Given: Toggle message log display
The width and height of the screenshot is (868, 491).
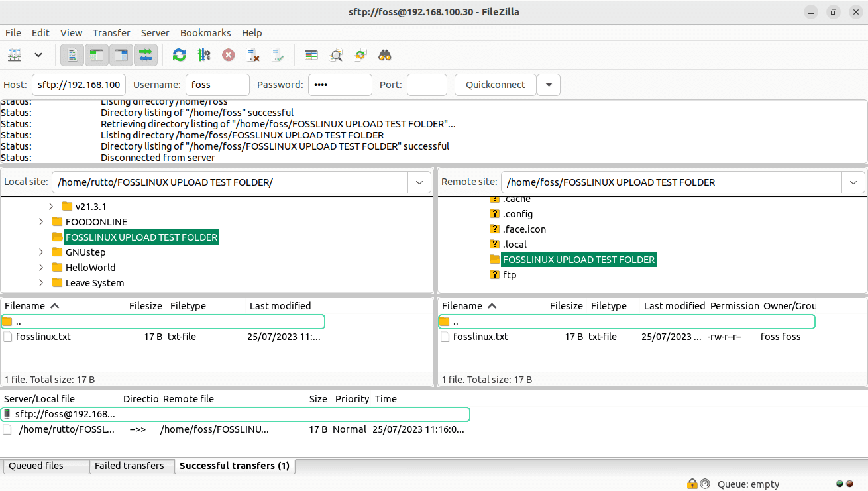Looking at the screenshot, I should coord(72,55).
